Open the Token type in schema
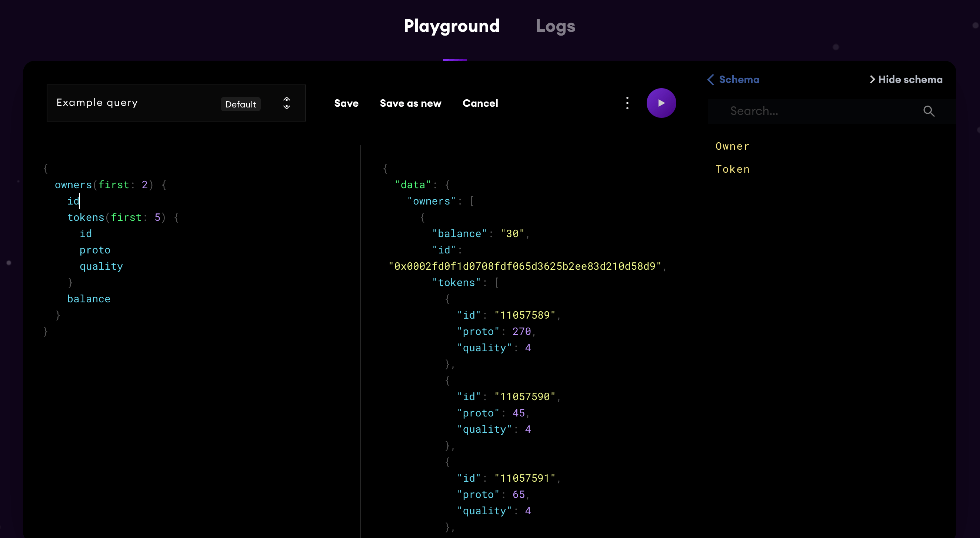Image resolution: width=980 pixels, height=538 pixels. click(x=732, y=169)
